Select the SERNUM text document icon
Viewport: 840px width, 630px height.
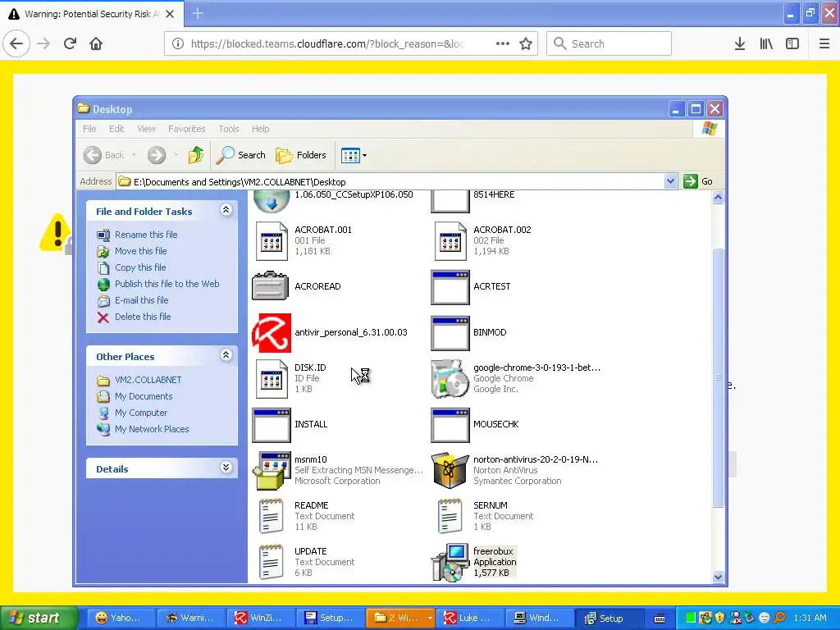(450, 517)
